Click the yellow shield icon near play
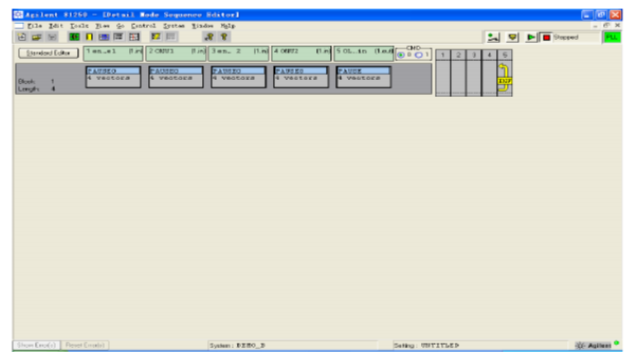 [x=512, y=37]
